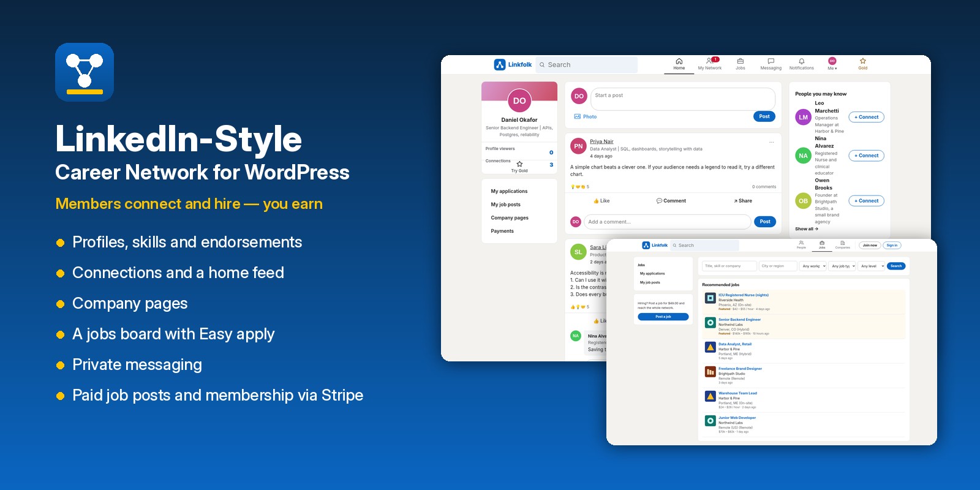Click Comment on Priya Nair's post
980x490 pixels.
671,201
